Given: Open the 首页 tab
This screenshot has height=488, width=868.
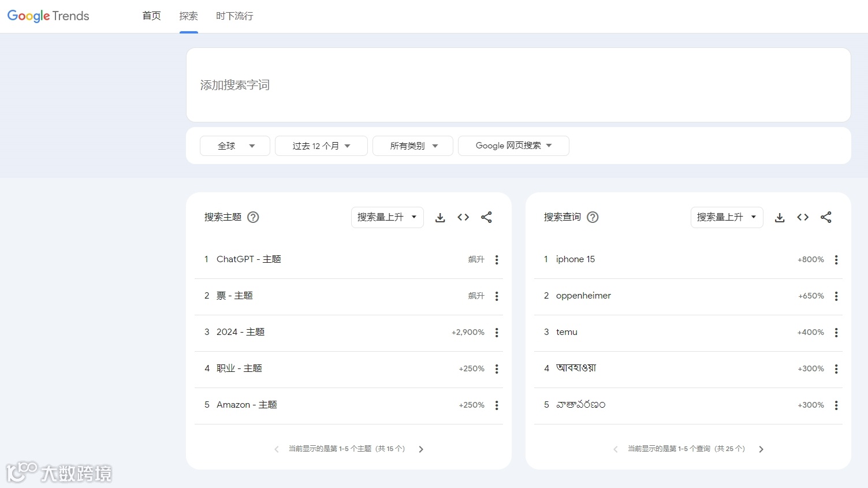Looking at the screenshot, I should click(151, 16).
